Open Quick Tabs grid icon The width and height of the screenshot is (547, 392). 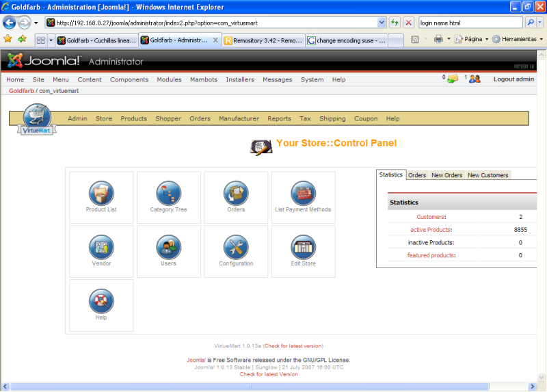click(x=41, y=40)
